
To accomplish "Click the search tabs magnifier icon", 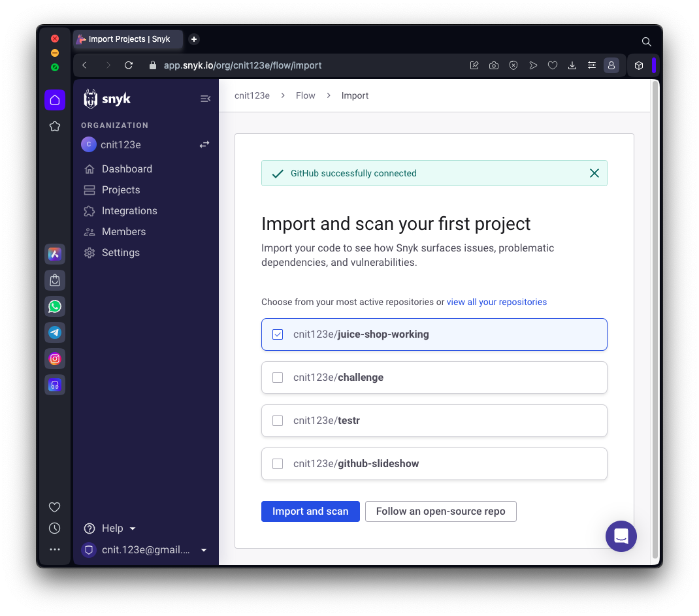I will (x=646, y=42).
